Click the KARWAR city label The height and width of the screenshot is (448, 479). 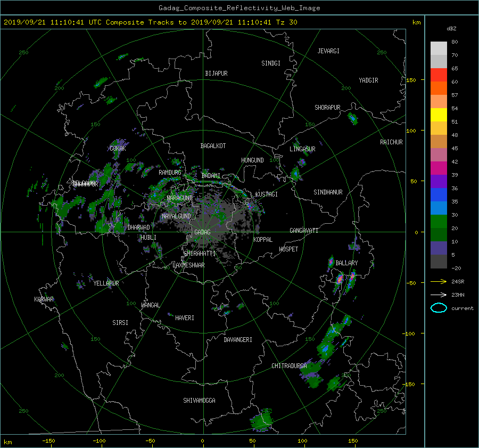(x=44, y=299)
